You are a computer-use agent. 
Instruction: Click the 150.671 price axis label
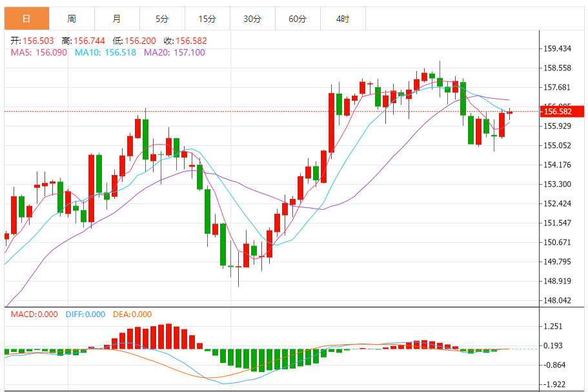(x=557, y=242)
